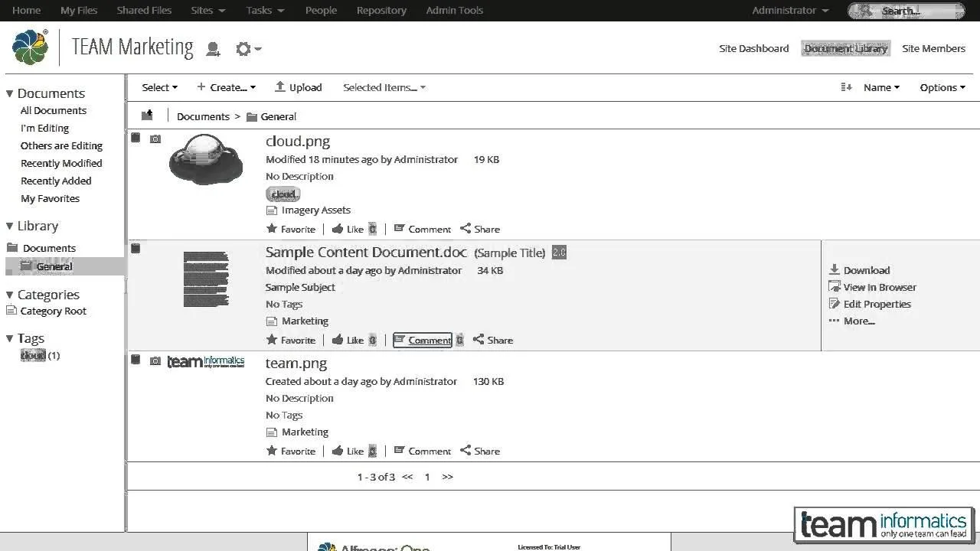The height and width of the screenshot is (551, 980).
Task: Go to Home in top menu
Action: pos(27,11)
